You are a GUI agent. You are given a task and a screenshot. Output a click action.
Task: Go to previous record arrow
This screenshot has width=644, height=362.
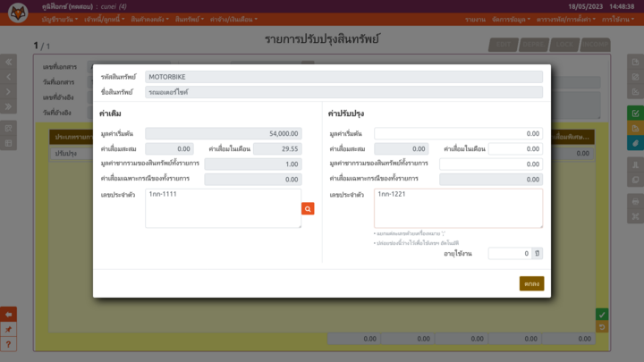tap(8, 77)
